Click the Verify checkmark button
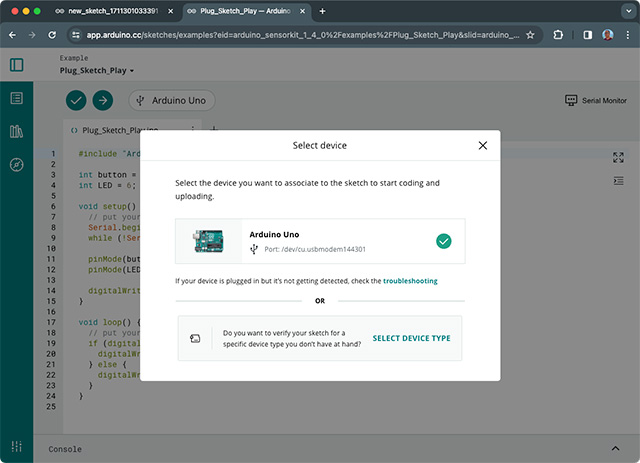This screenshot has height=463, width=640. click(x=76, y=100)
